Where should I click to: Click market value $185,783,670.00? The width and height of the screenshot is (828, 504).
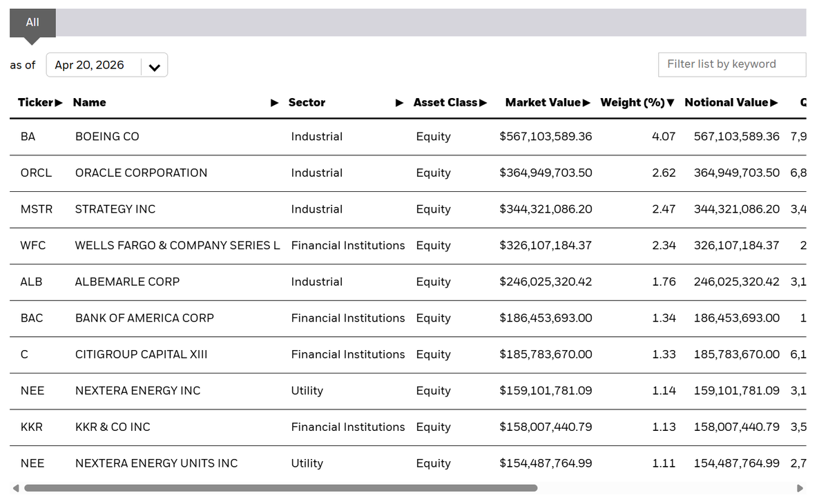[x=546, y=355]
